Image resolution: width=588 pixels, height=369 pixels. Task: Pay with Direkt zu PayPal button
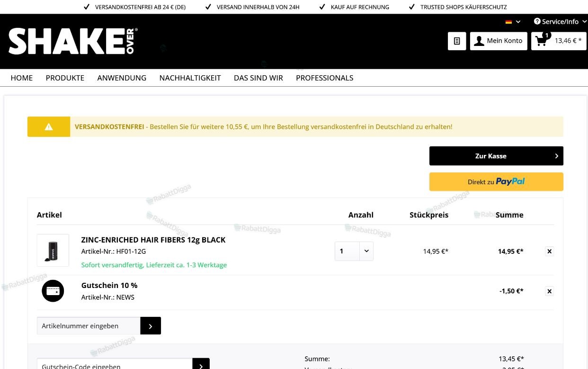click(496, 182)
